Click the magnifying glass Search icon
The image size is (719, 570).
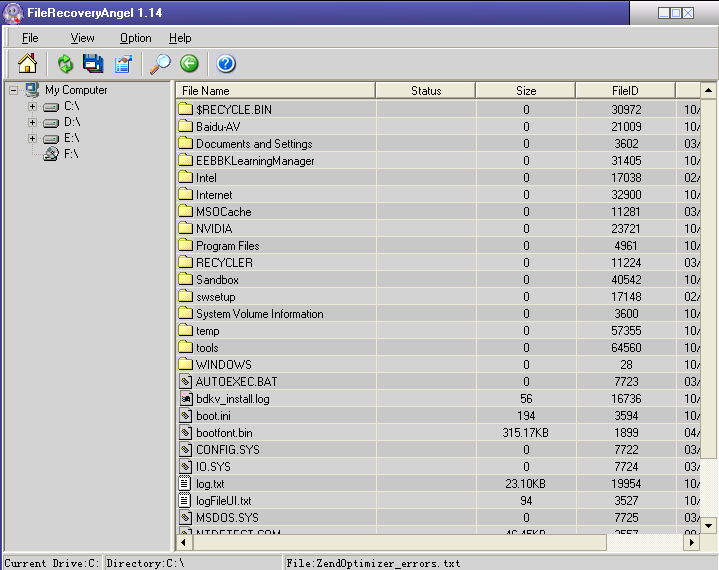pos(160,64)
